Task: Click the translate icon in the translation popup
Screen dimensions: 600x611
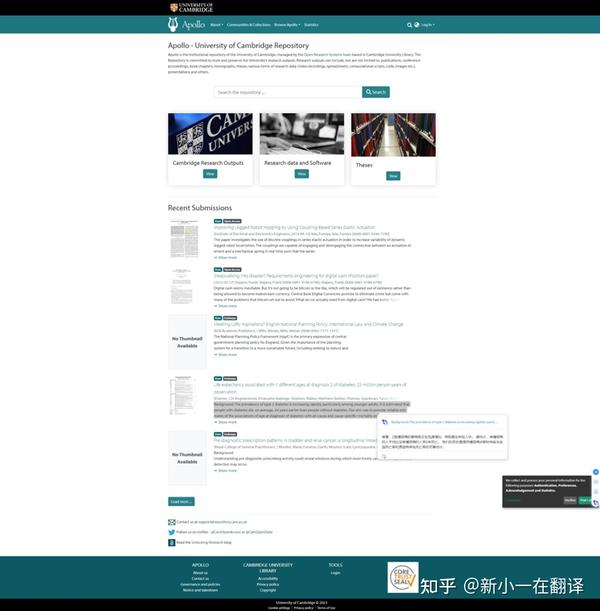Action: (x=385, y=422)
